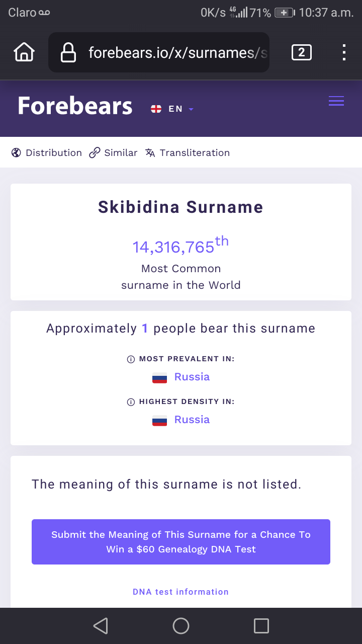Open Russia link under Highest Density In
This screenshot has width=362, height=644.
tap(192, 420)
